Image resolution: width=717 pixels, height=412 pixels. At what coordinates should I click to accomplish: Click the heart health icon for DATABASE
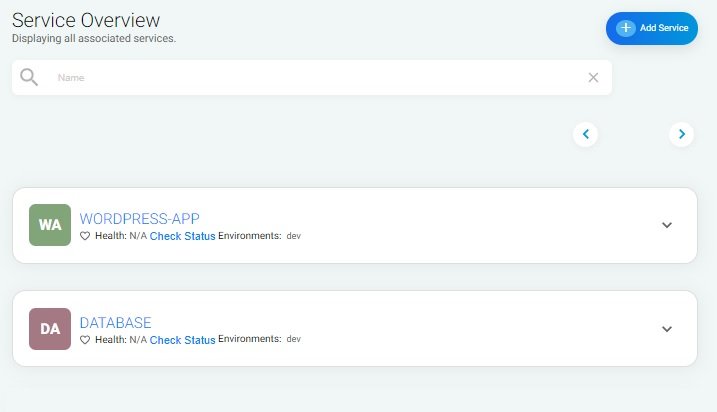point(85,340)
